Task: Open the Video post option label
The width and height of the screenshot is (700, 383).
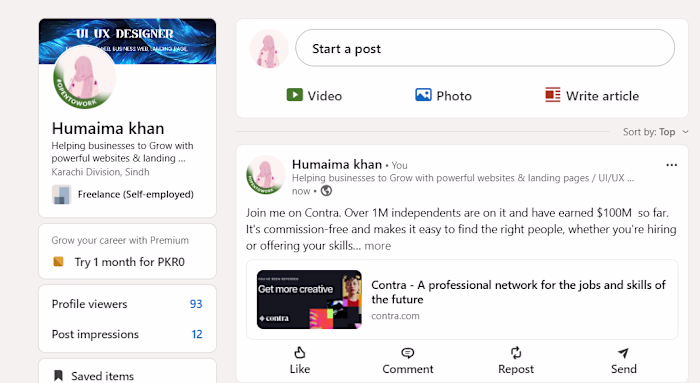Action: 325,96
